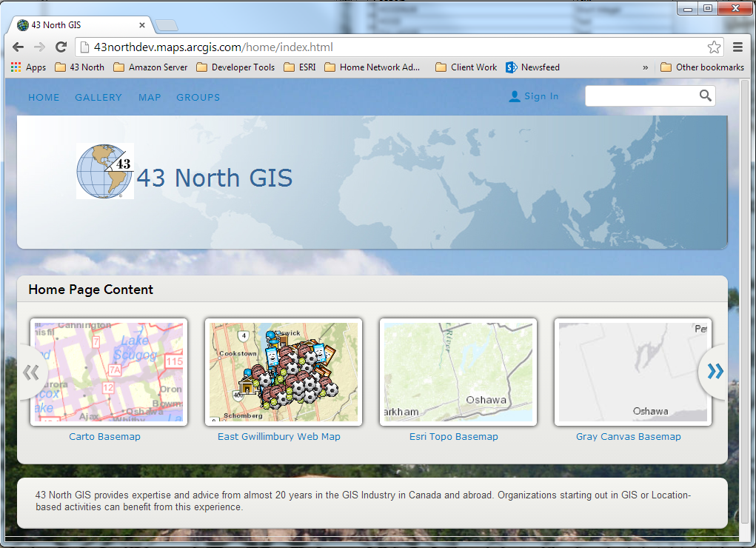Open the Carto Basemap link

click(x=104, y=436)
